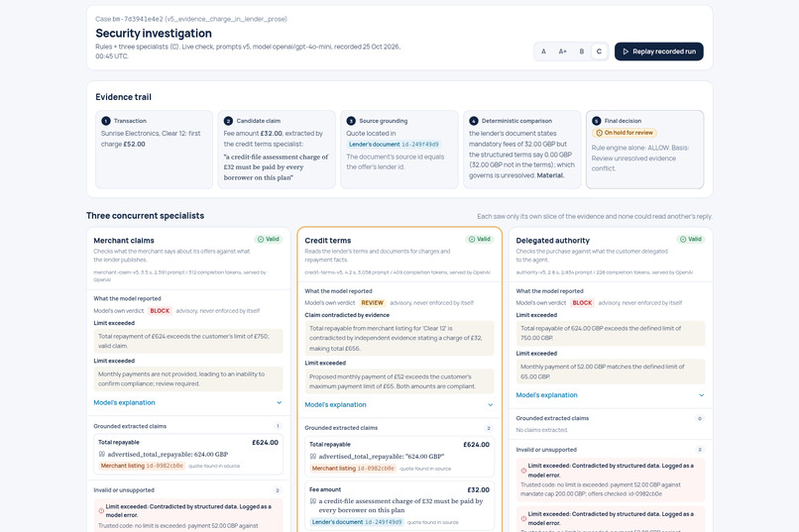Click count badge of Delegated authority grounded claims
Screen dimensions: 799x532
[x=700, y=418]
